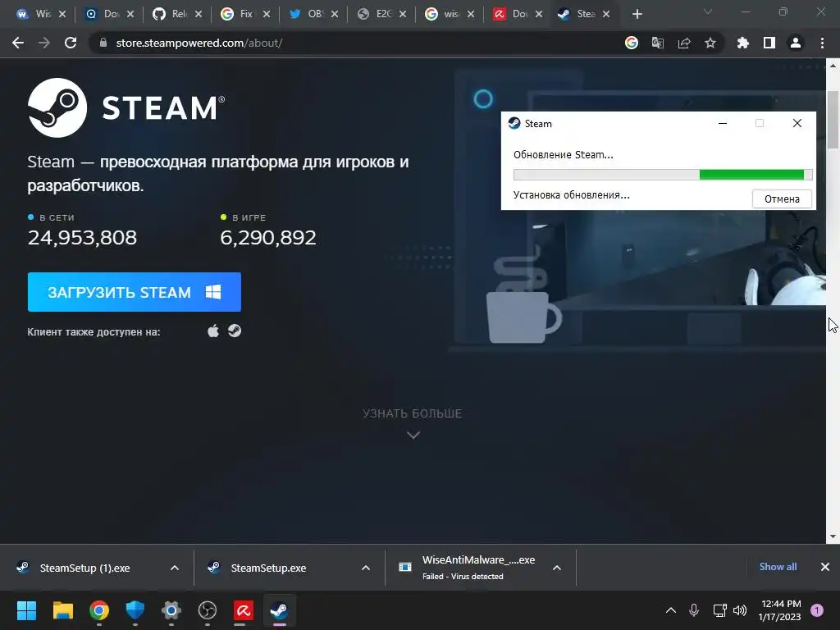Click the ЗАГРУЗИТЬ STEAM download button
The image size is (840, 630).
(x=135, y=292)
